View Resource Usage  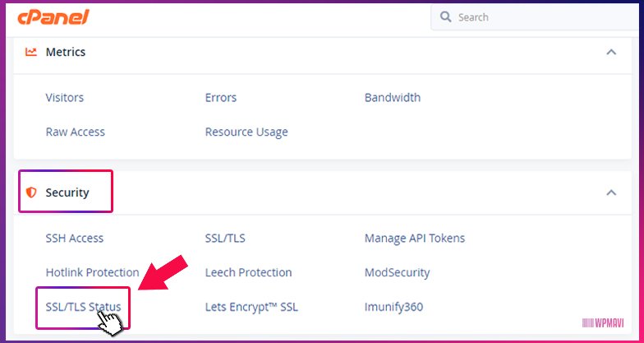pyautogui.click(x=246, y=132)
